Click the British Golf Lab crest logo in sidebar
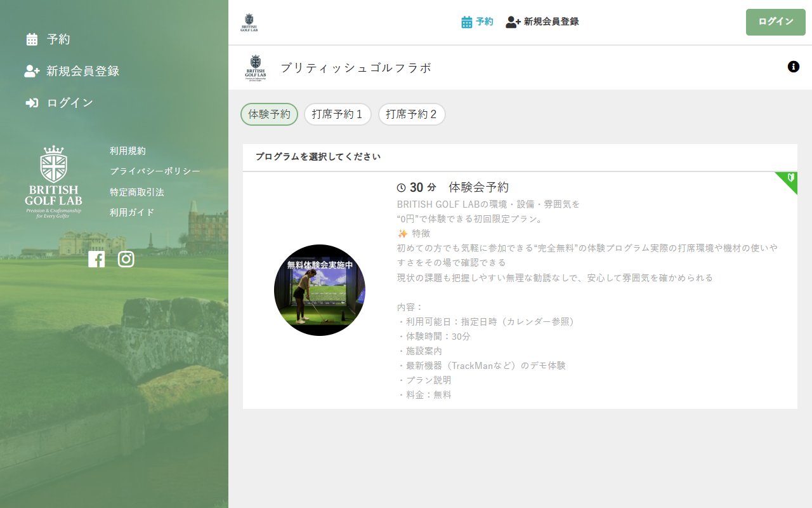 pyautogui.click(x=53, y=182)
